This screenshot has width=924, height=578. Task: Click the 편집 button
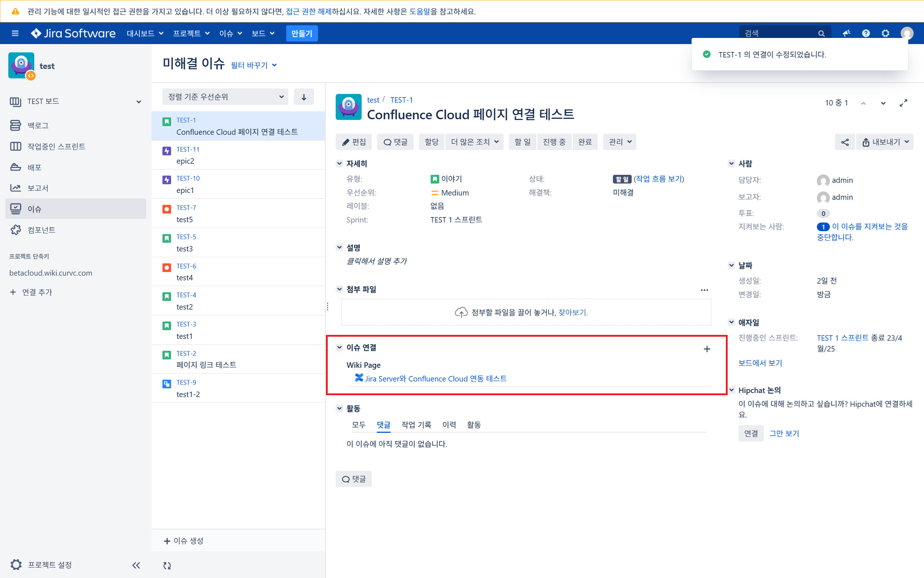(354, 142)
